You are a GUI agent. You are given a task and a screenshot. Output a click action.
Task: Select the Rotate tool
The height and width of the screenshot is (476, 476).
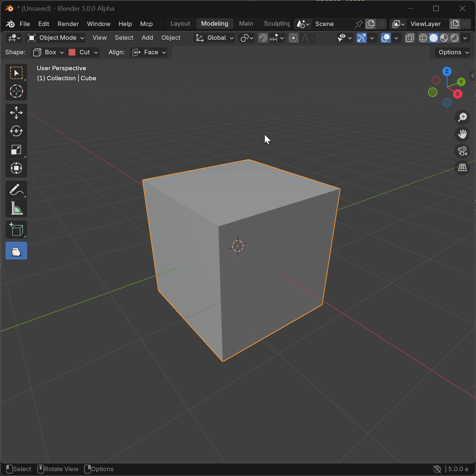[16, 131]
